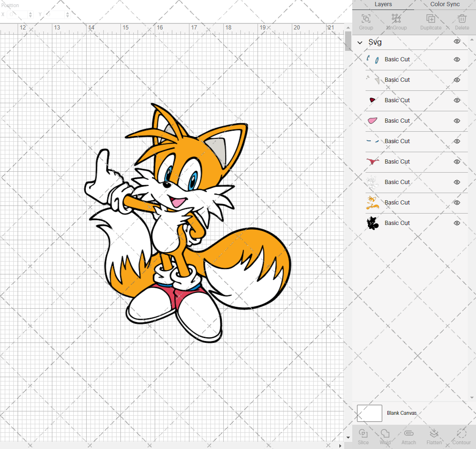The image size is (476, 449).
Task: Hide the teal lines Basic Cut layer
Action: 457,141
